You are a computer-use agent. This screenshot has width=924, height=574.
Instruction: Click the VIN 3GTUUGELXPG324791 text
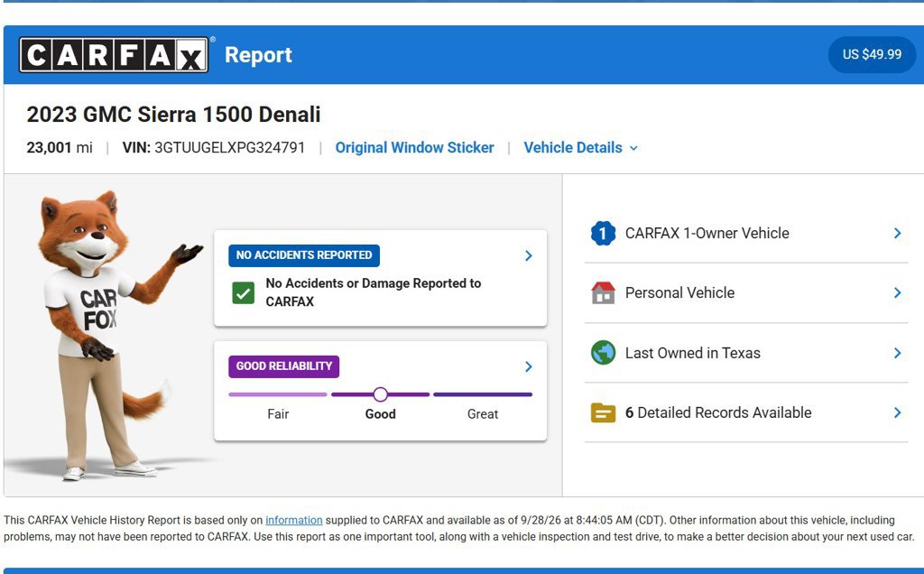pos(213,147)
